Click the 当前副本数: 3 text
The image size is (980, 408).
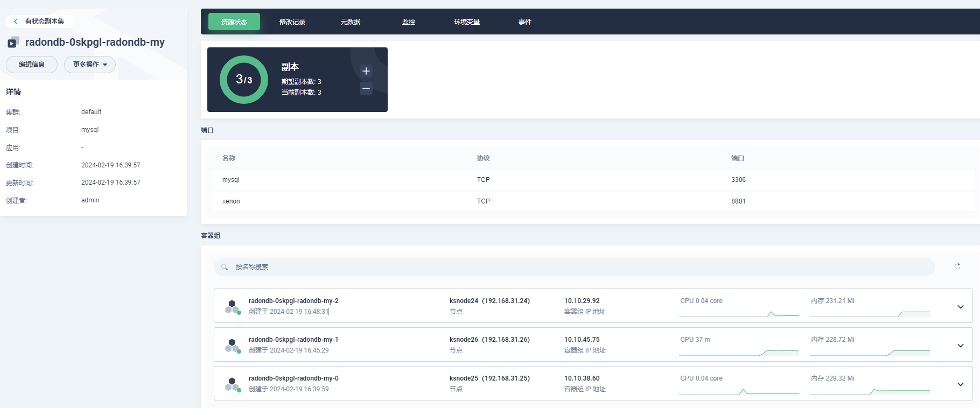[301, 93]
